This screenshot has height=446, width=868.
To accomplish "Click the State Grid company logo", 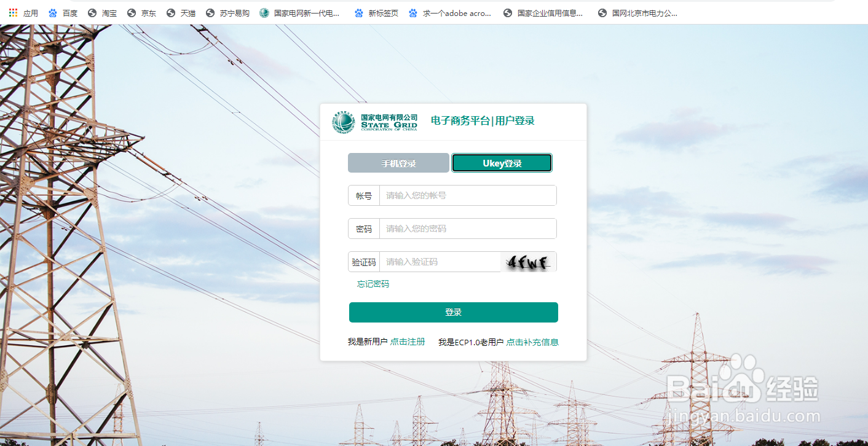I will pos(343,122).
